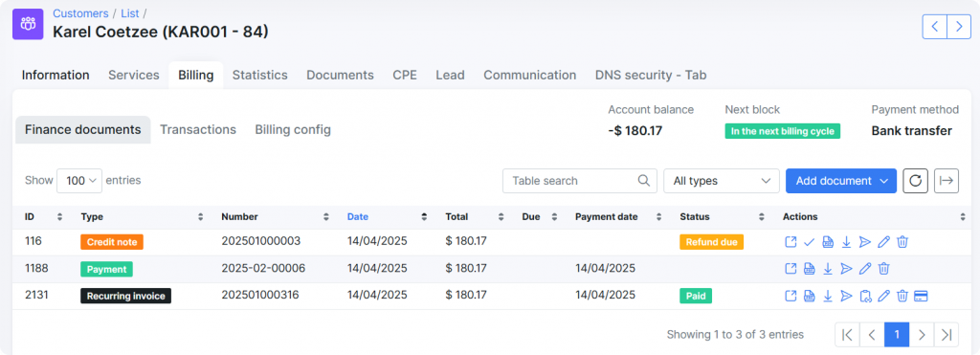Open the Show entries count dropdown
The width and height of the screenshot is (980, 355).
click(x=79, y=181)
